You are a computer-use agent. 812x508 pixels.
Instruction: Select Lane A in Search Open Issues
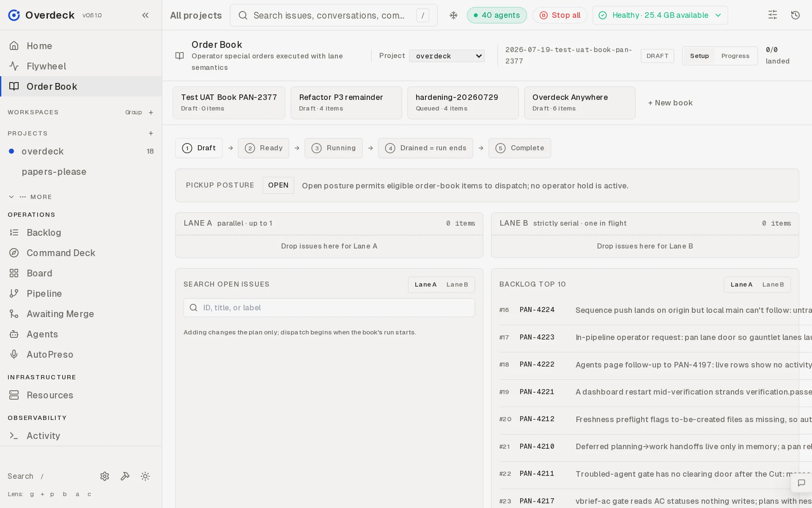click(425, 284)
